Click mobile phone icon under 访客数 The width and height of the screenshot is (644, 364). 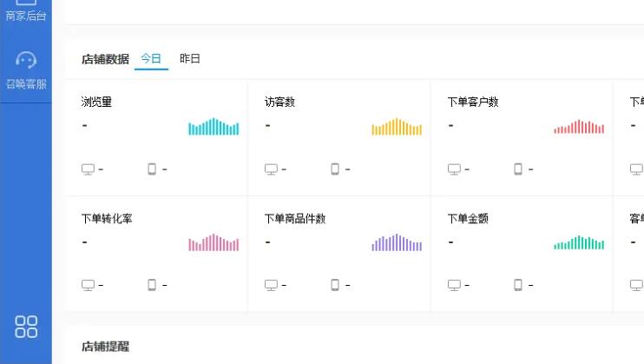tap(335, 169)
